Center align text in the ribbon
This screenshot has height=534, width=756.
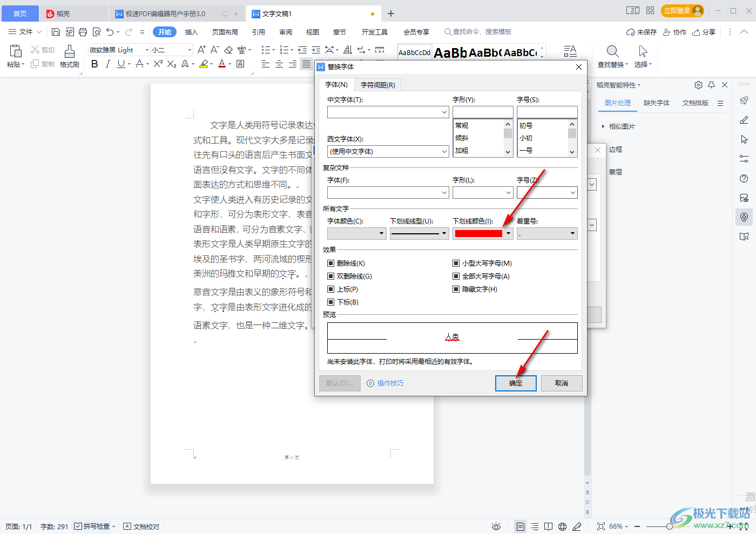[279, 64]
